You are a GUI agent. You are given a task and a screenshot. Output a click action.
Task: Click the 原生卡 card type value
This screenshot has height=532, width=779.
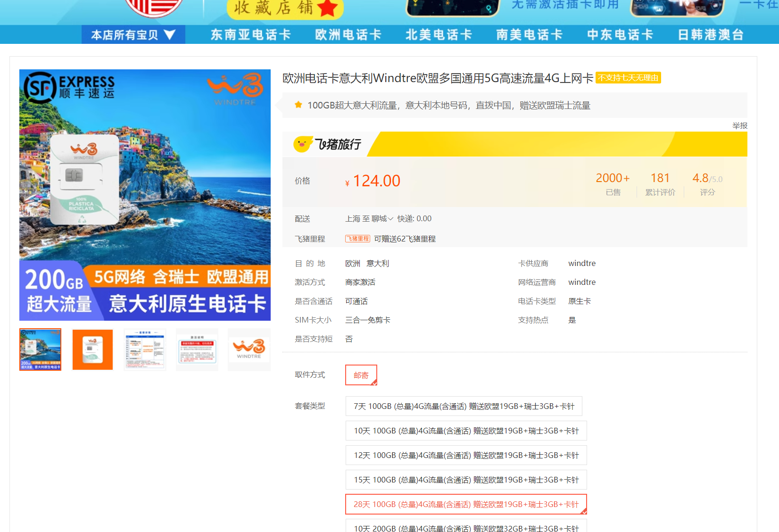(580, 301)
